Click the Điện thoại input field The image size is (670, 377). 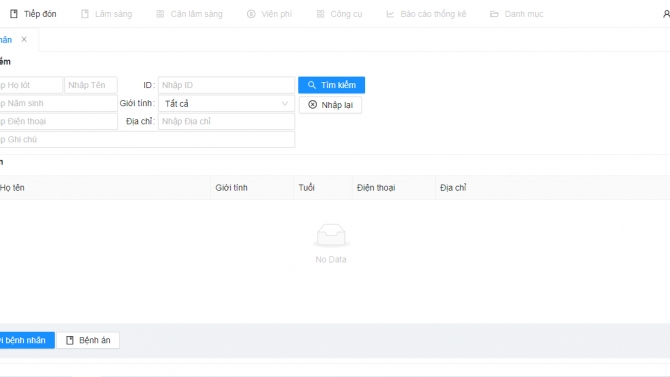tap(58, 121)
